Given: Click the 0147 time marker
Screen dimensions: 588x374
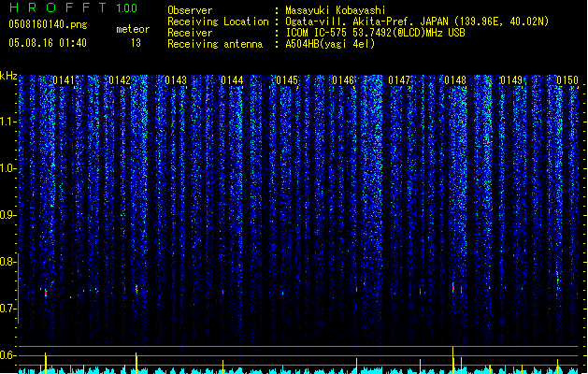Looking at the screenshot, I should click(399, 80).
